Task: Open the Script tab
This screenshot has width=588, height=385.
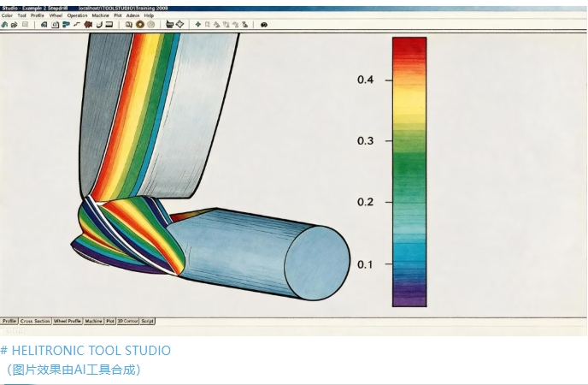Action: [x=147, y=321]
